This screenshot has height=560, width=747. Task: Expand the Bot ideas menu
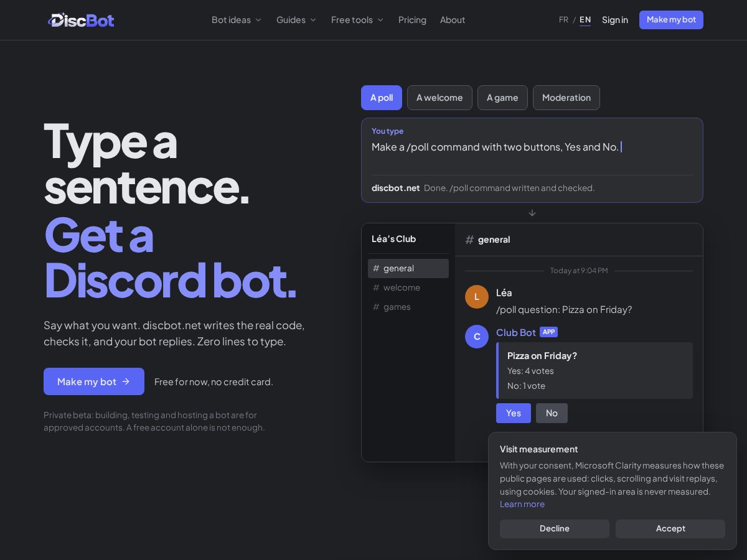coord(237,20)
